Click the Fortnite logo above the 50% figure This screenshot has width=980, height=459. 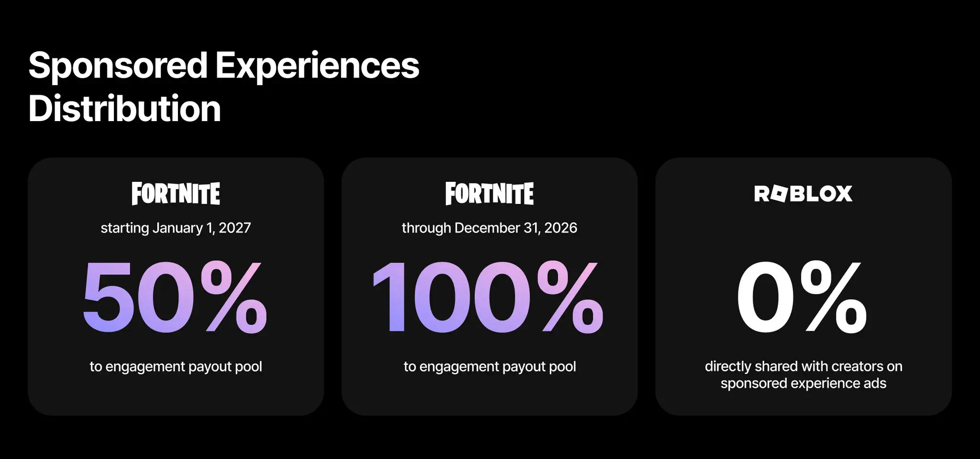[x=176, y=193]
